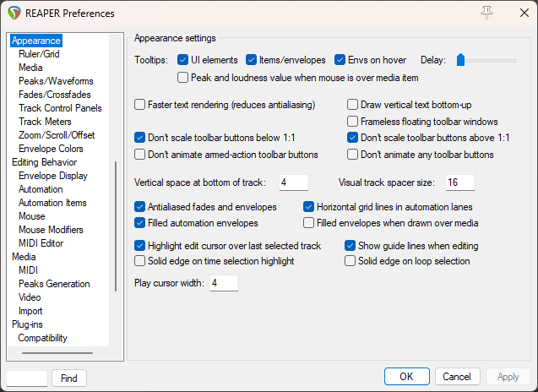
Task: Click the pin icon in title bar
Action: tap(486, 13)
